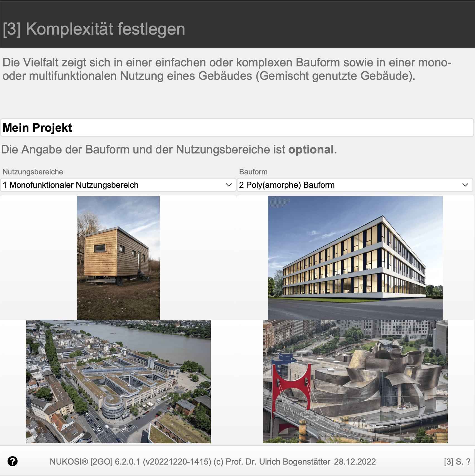Click the 'Die Angabe der Bauform' hint text
The width and height of the screenshot is (475, 476).
tap(169, 150)
